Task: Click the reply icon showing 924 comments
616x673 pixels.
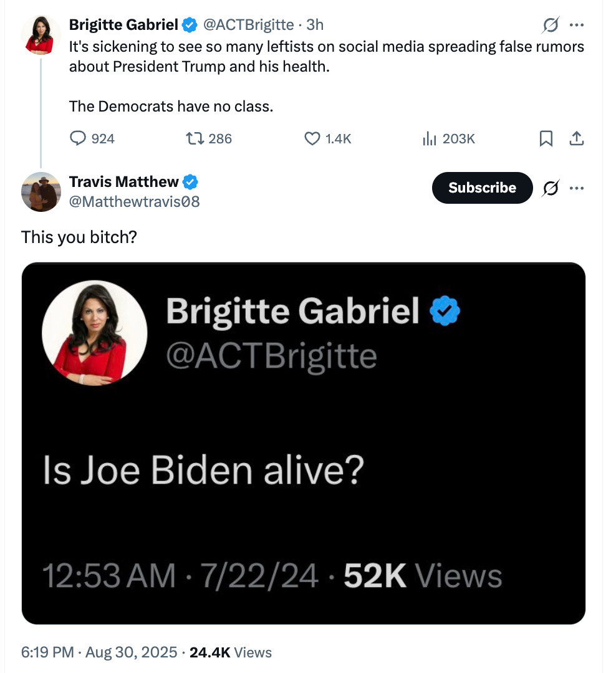Action: (x=78, y=138)
